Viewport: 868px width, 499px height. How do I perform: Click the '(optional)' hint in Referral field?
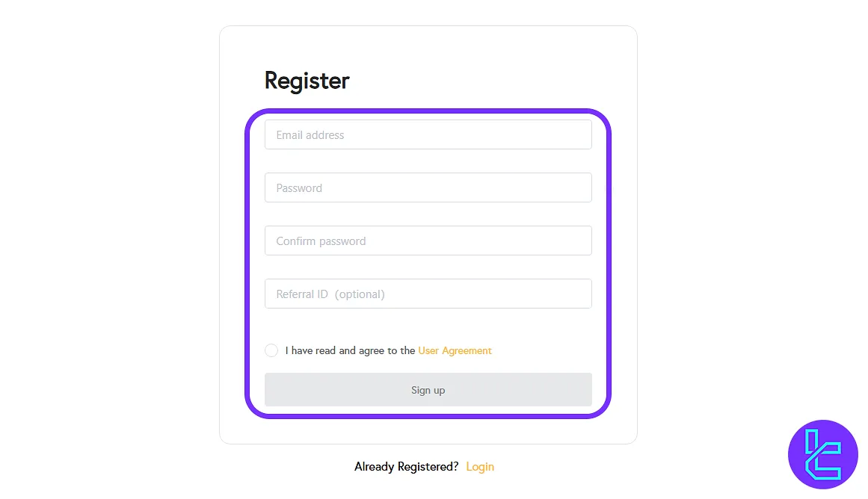coord(360,294)
